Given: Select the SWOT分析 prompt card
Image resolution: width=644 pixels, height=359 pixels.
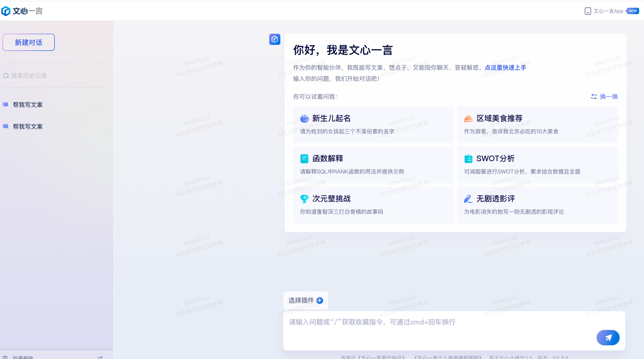Looking at the screenshot, I should click(x=538, y=165).
